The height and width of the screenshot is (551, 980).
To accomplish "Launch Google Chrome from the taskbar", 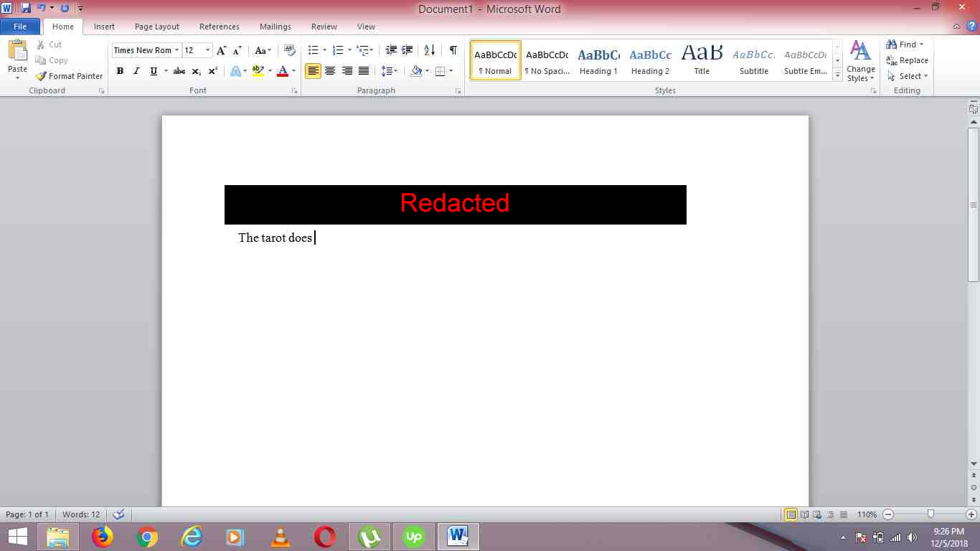I will pos(147,537).
